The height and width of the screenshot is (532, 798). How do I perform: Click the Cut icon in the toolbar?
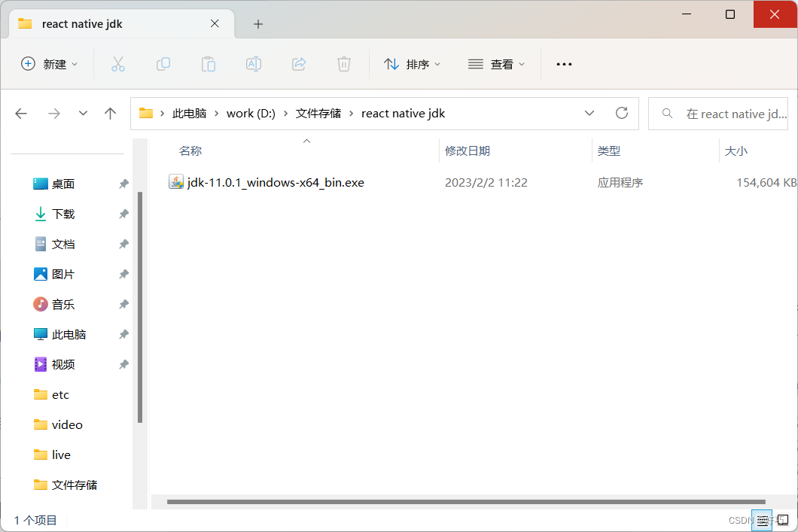[118, 64]
